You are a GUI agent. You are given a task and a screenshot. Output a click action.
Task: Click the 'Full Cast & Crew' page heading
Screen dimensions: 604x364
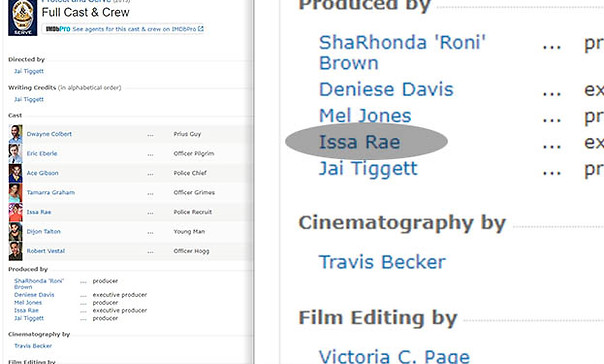pos(86,12)
